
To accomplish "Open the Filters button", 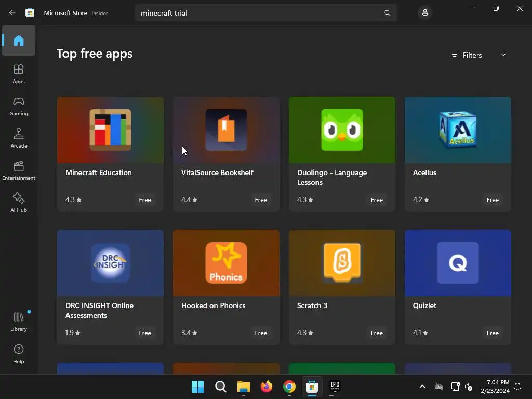I will click(x=467, y=55).
